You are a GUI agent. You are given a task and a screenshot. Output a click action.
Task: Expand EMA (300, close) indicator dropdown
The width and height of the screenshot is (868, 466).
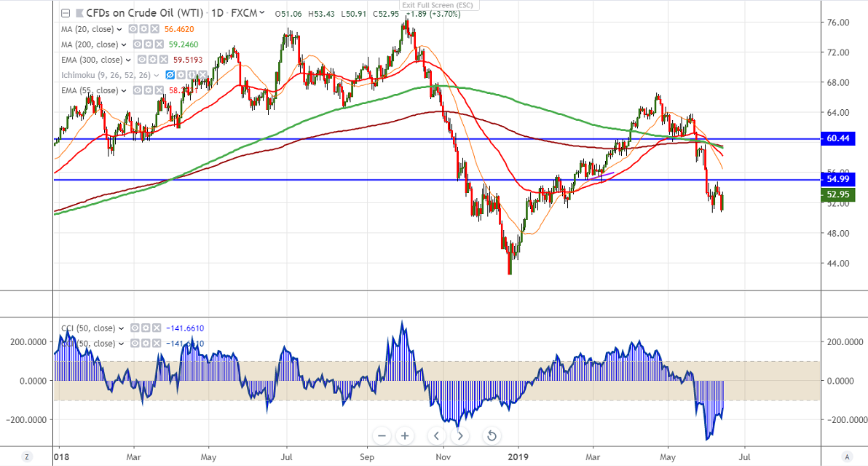(x=128, y=60)
